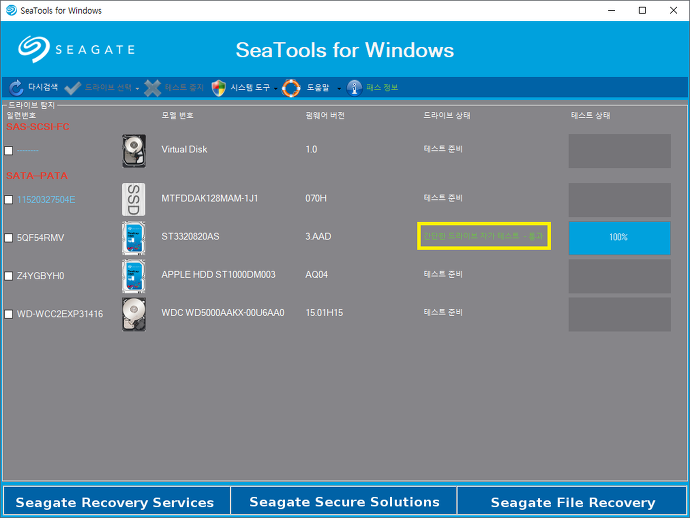Screen dimensions: 690x518
Task: Click the 11520327504E serial number link
Action: point(46,200)
